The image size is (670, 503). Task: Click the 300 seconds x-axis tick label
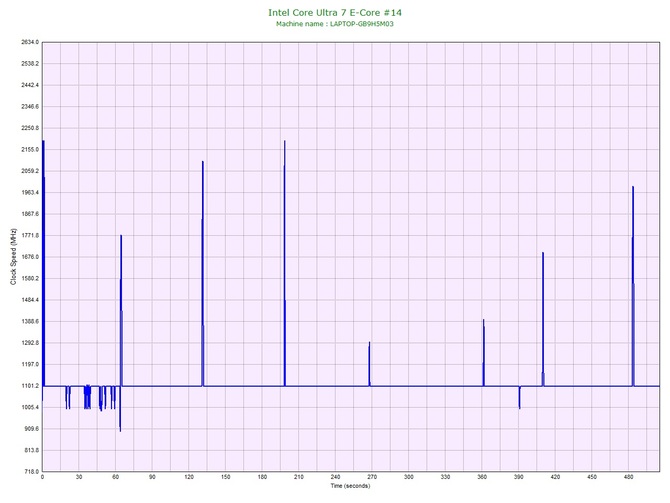(x=409, y=477)
